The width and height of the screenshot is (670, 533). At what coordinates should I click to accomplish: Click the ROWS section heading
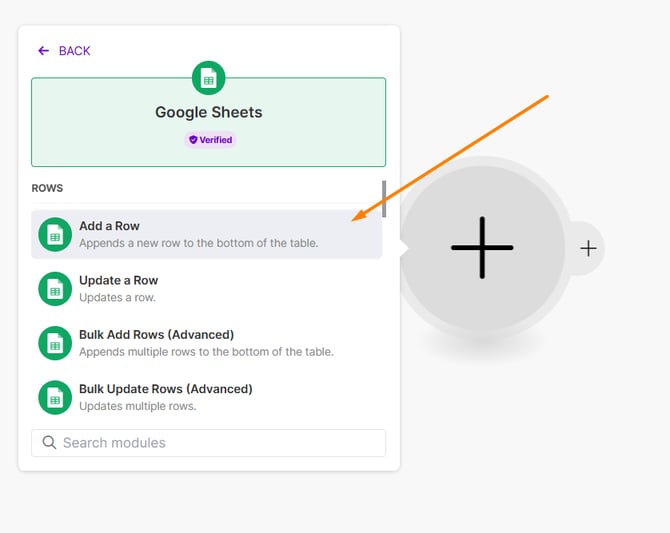pyautogui.click(x=47, y=188)
